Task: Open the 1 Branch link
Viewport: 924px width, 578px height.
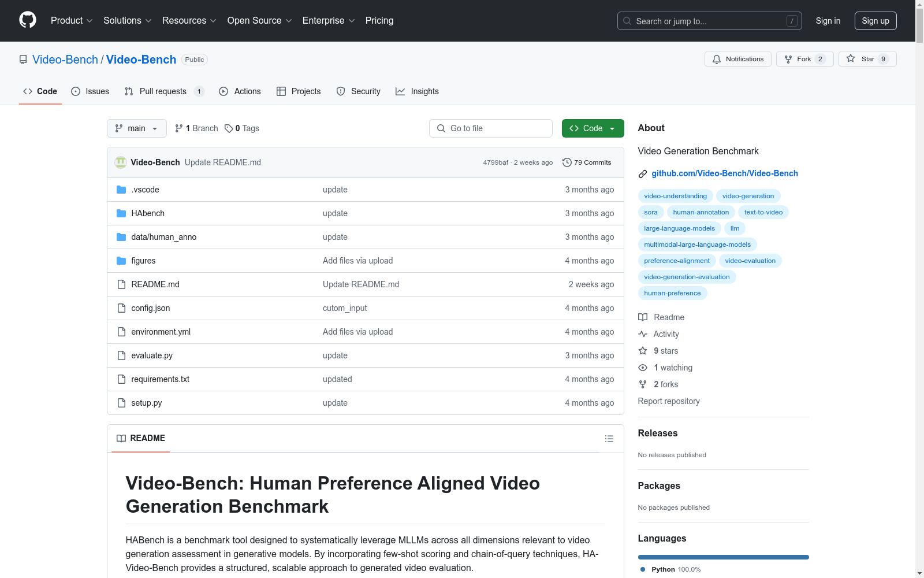Action: [196, 128]
